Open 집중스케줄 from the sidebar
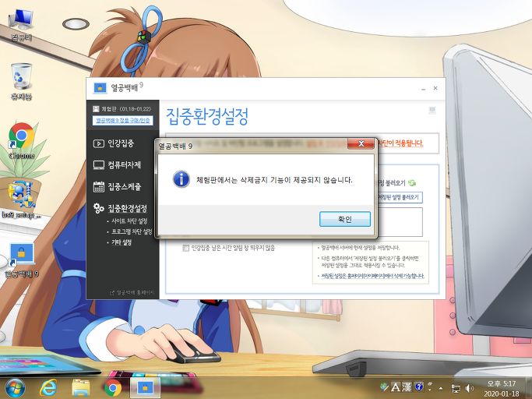 point(124,186)
